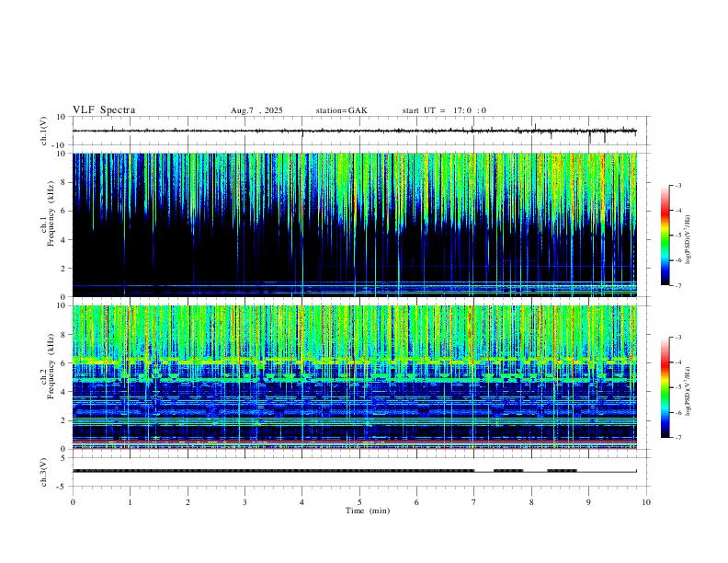Click inside the ch.1 spectrogram panel
This screenshot has height=563, width=728.
355,224
